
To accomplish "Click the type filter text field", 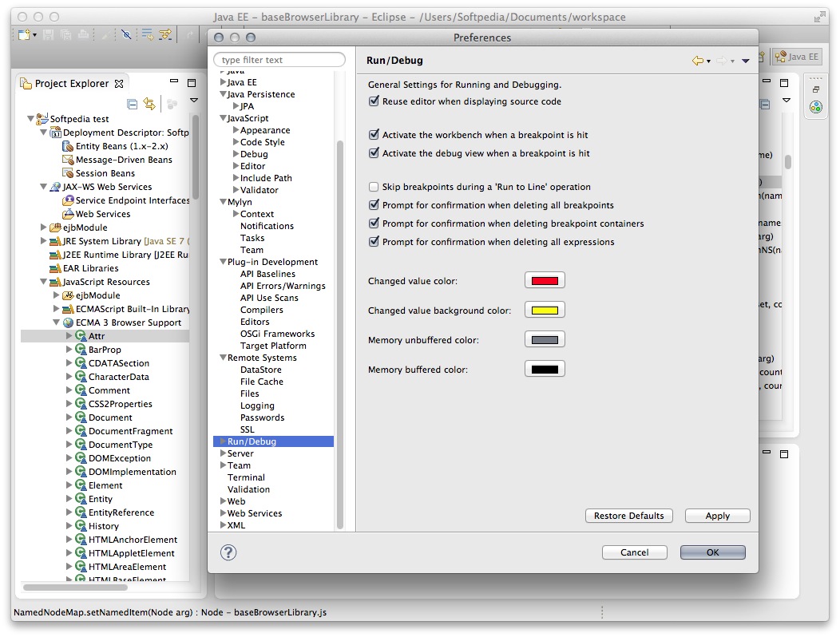I will tap(279, 59).
